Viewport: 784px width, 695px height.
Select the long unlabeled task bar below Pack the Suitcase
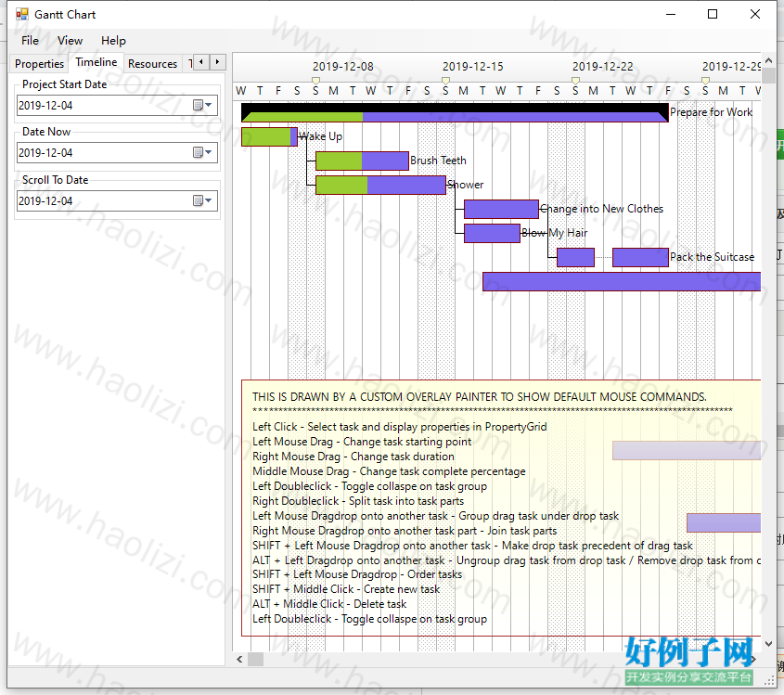tap(622, 281)
